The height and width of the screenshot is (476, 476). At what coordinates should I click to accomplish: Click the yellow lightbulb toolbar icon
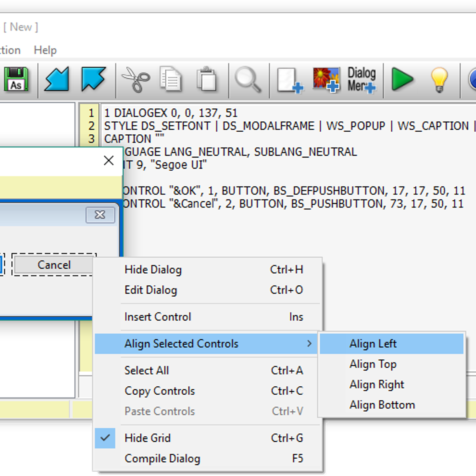point(439,80)
